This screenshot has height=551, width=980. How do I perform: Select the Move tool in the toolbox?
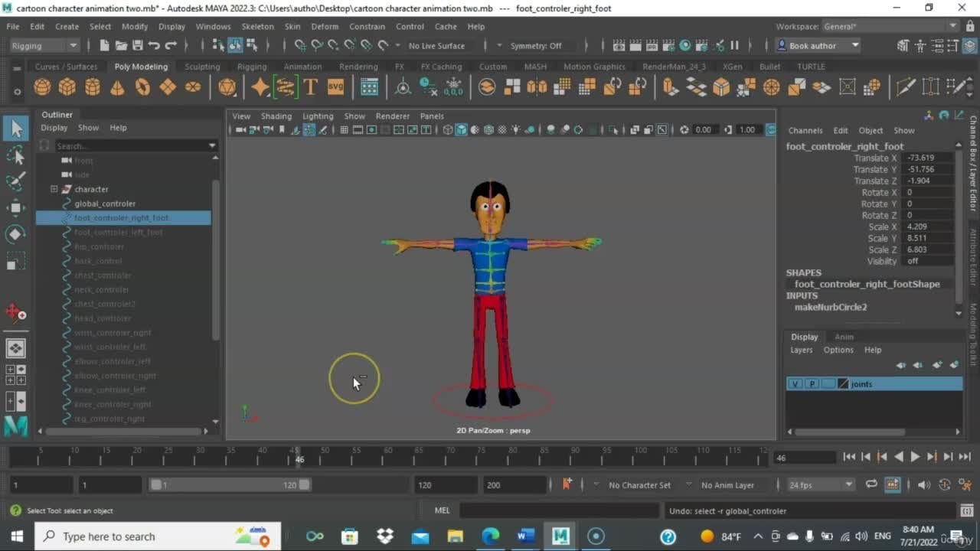click(15, 207)
